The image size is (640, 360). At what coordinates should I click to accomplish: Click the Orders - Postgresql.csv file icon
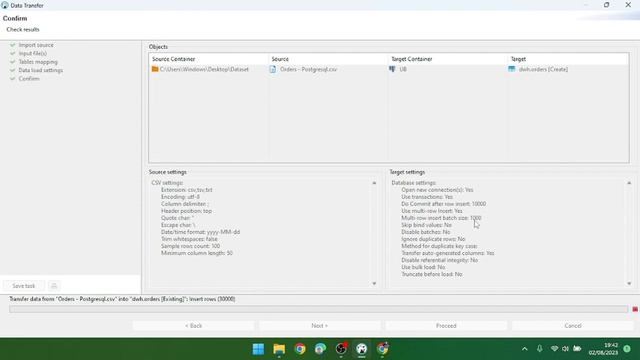point(273,69)
